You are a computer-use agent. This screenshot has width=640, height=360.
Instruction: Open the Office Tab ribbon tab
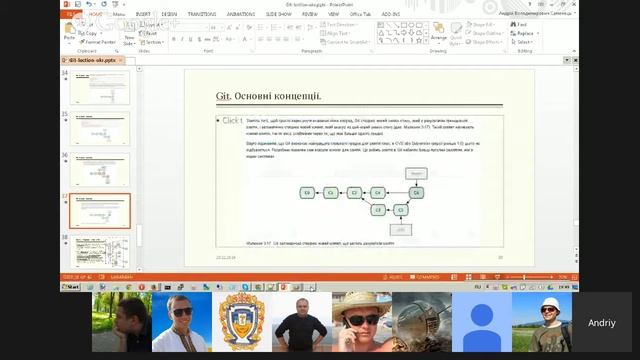(360, 14)
